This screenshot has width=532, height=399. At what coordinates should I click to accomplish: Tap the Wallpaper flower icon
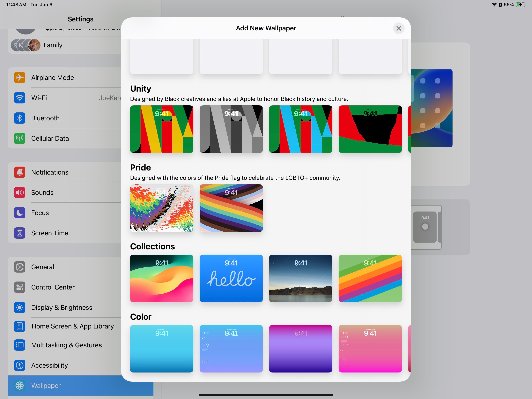tap(19, 385)
